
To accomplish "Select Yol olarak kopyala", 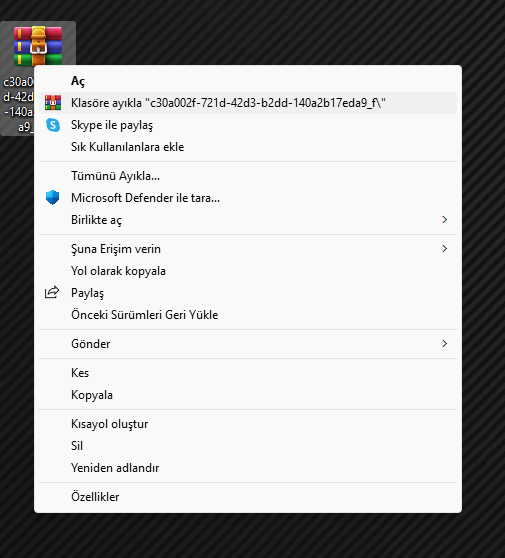I will 248,271.
